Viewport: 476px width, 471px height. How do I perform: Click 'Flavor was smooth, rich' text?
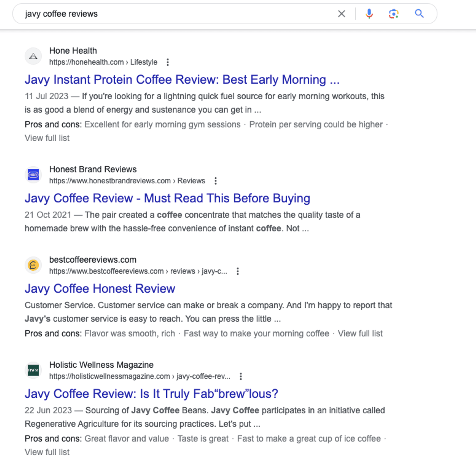coord(130,333)
